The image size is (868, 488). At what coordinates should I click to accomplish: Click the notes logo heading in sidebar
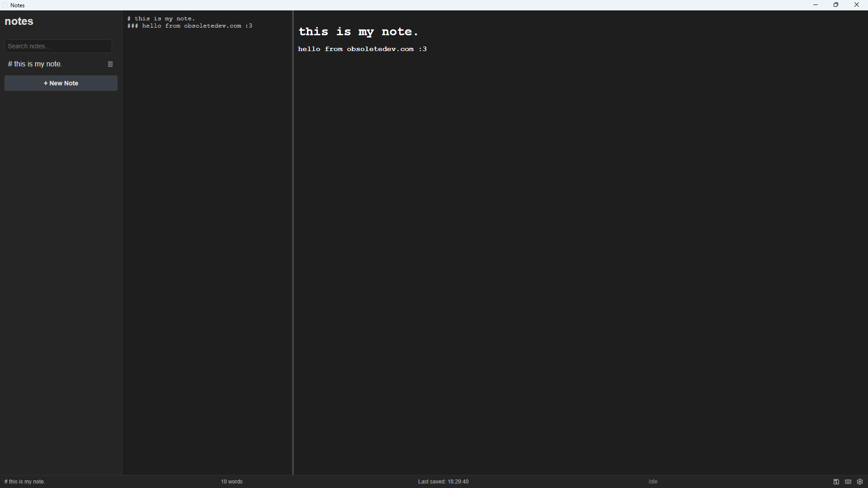coord(19,21)
